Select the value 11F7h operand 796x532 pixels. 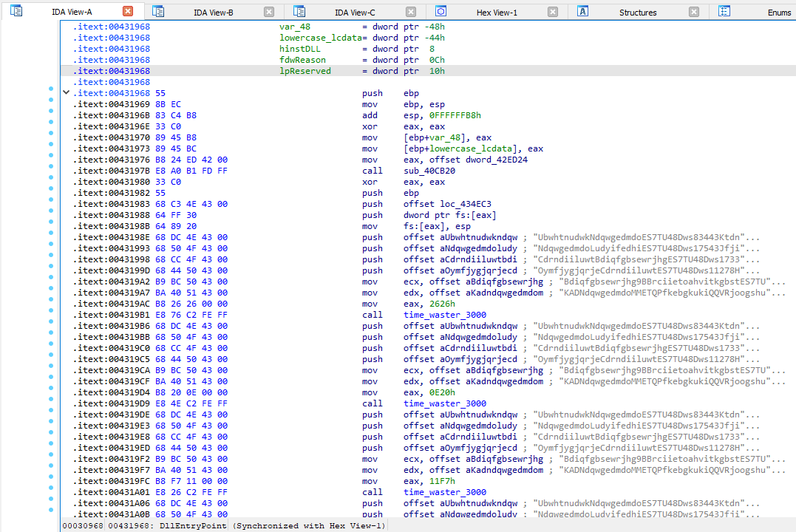pos(442,481)
